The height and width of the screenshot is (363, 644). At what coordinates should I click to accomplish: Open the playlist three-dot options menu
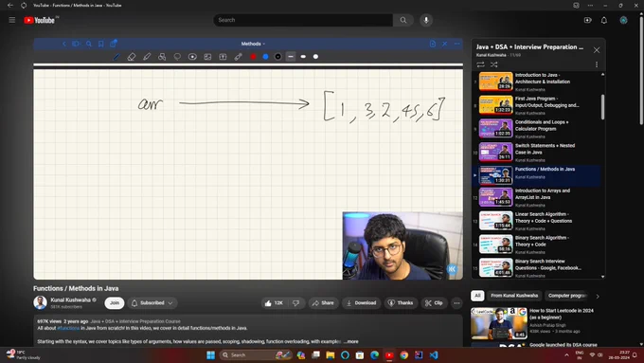click(597, 64)
